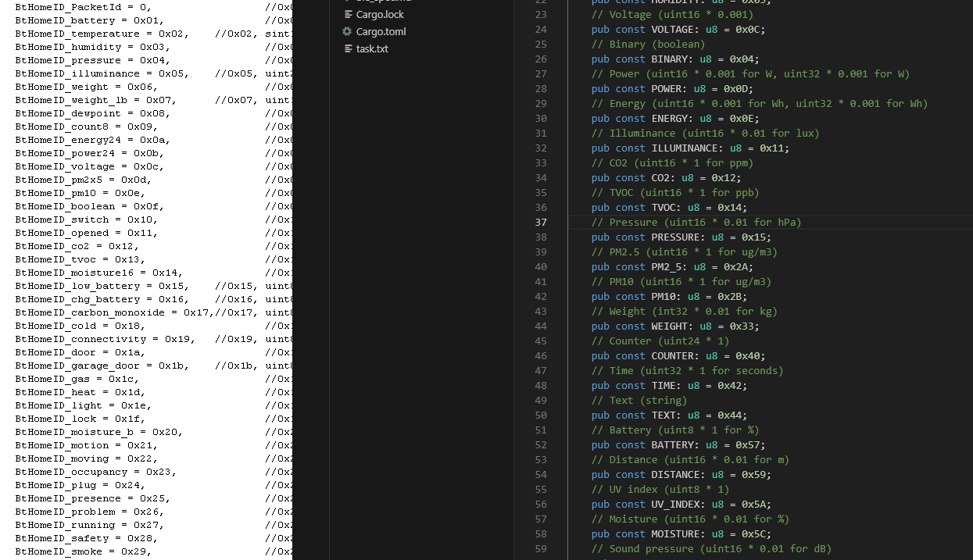The image size is (973, 560).
Task: Click the 'pub const BATTERY: u8 = 0x57;' line
Action: [x=678, y=444]
